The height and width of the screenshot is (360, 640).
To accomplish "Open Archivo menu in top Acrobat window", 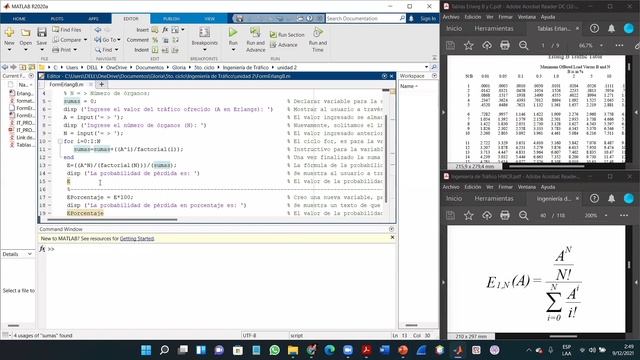I will [x=451, y=17].
